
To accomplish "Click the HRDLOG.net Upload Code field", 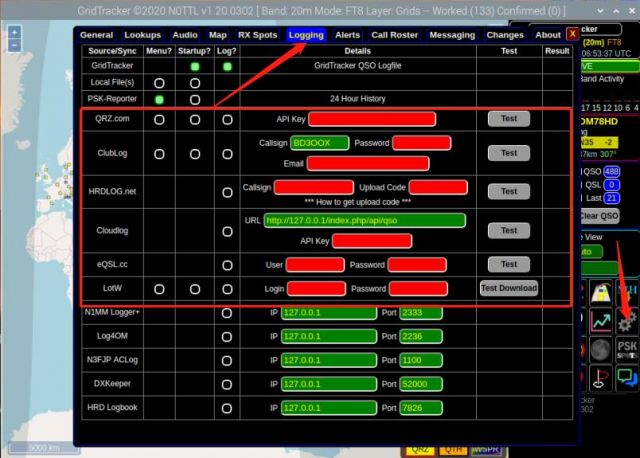I will coord(438,187).
